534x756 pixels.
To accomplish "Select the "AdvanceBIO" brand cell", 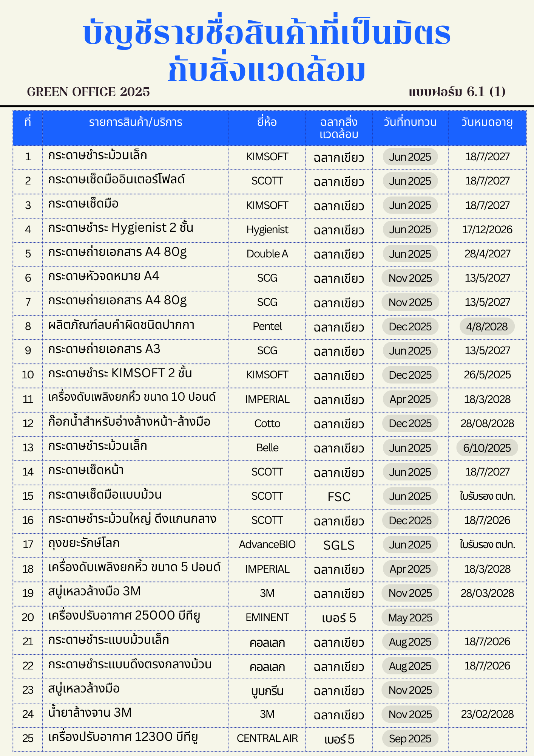I will 267,545.
